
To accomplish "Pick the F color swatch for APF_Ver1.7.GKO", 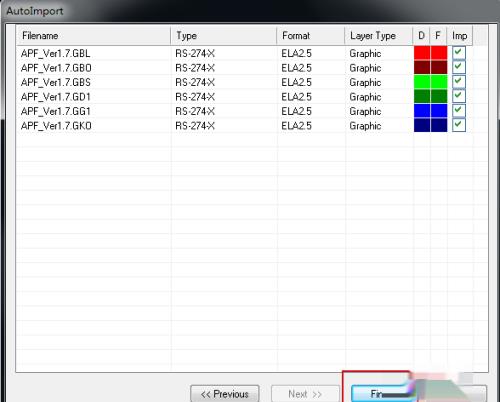I will (439, 125).
